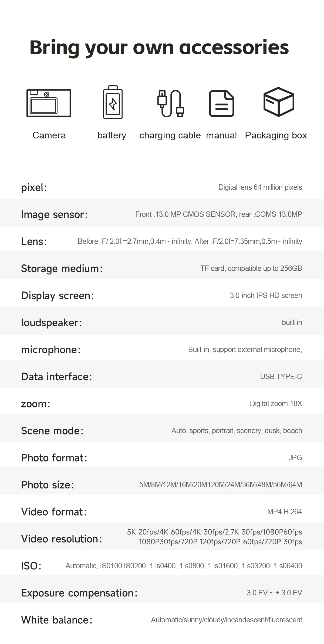The image size is (324, 644).
Task: Click "TF card, compatible up to 256GB"
Action: point(251,268)
